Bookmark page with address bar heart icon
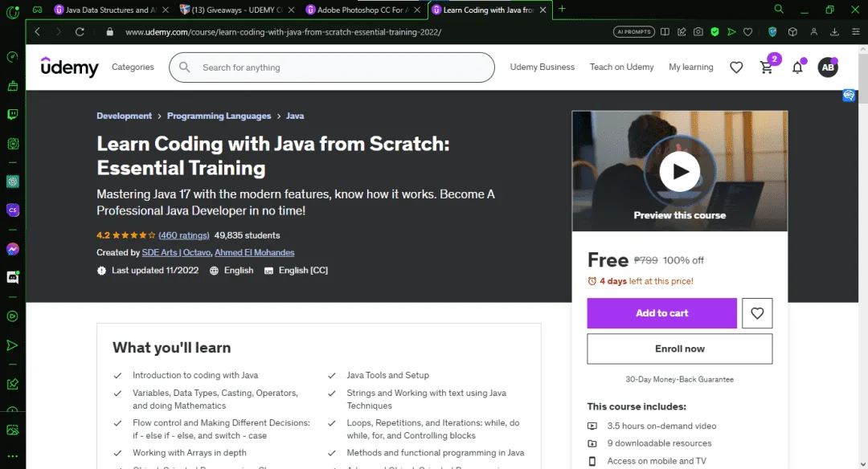The height and width of the screenshot is (469, 868). pyautogui.click(x=748, y=32)
